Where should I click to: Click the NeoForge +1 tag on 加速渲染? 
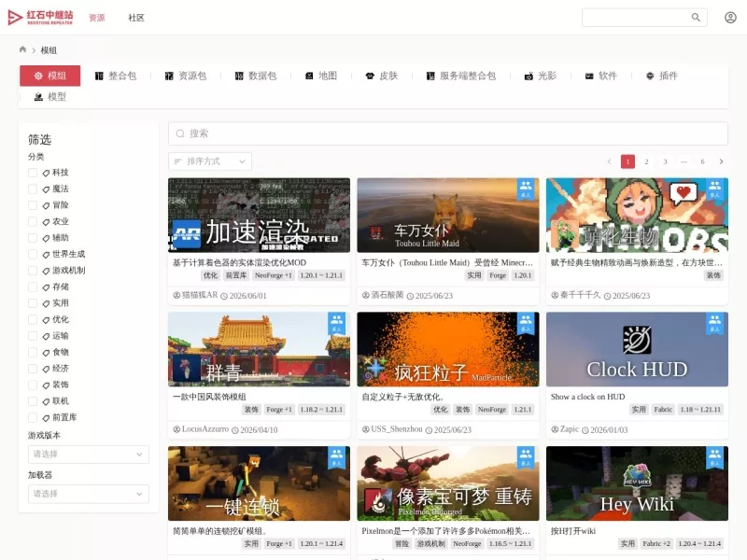274,275
